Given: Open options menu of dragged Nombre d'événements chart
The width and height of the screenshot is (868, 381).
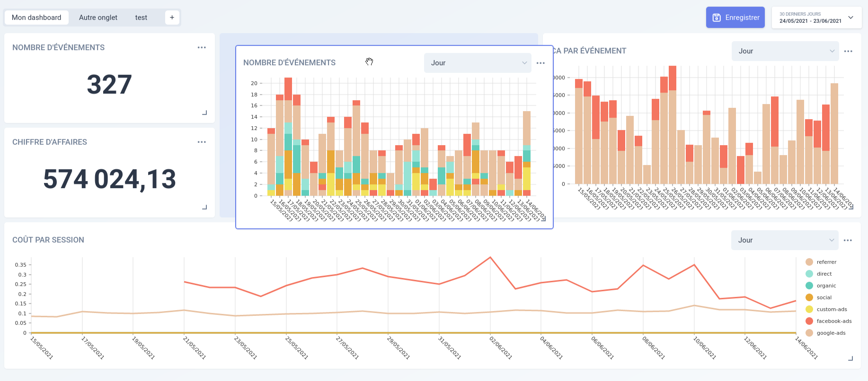Looking at the screenshot, I should [x=540, y=63].
